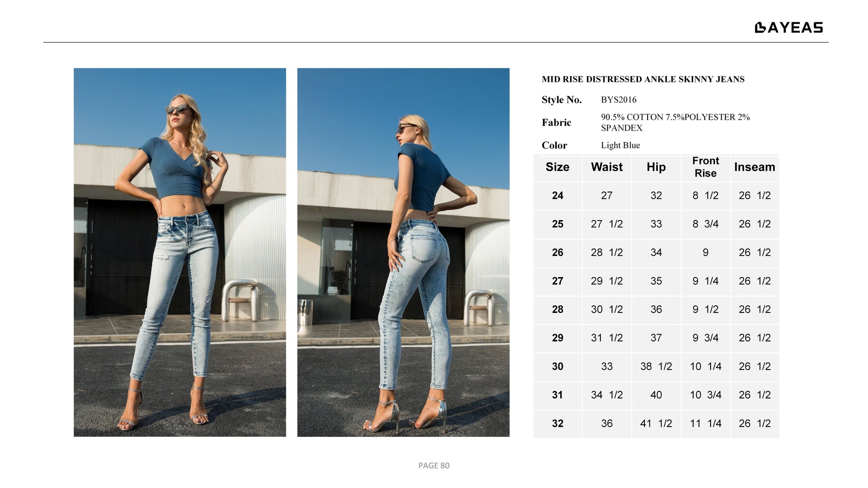Click front rise '8 1/2' for size 24
The width and height of the screenshot is (868, 488).
pyautogui.click(x=706, y=196)
